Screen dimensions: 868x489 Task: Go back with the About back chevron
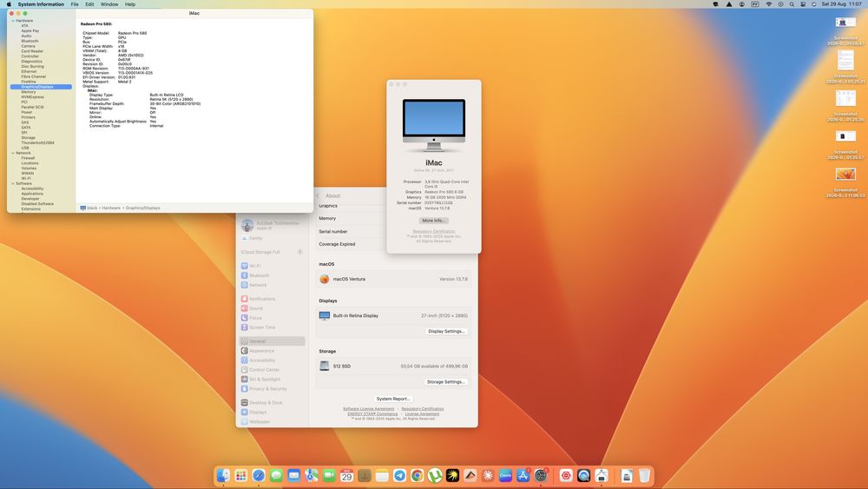pyautogui.click(x=318, y=195)
